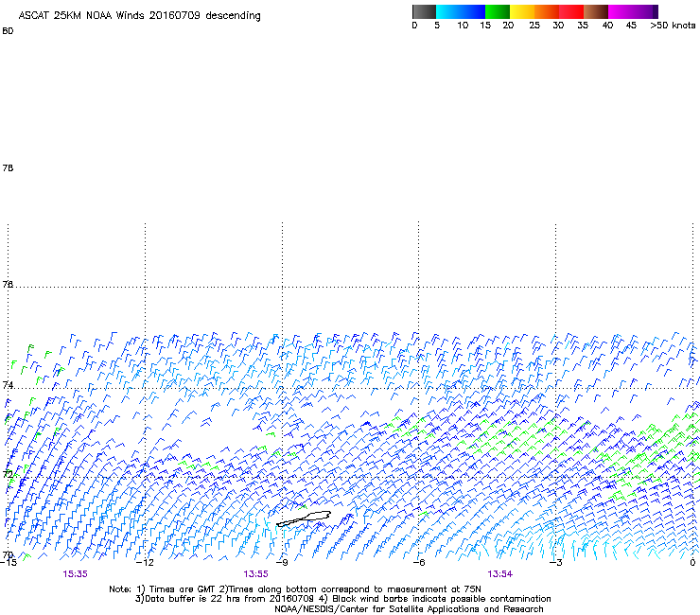This screenshot has width=700, height=615.
Task: Click the yellow 20-25 knots color segment
Action: 522,11
